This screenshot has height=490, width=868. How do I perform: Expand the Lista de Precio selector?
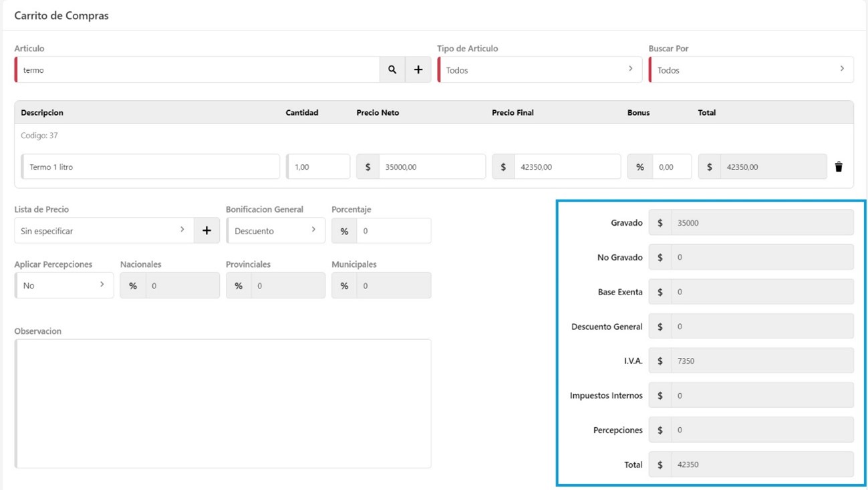tap(104, 230)
